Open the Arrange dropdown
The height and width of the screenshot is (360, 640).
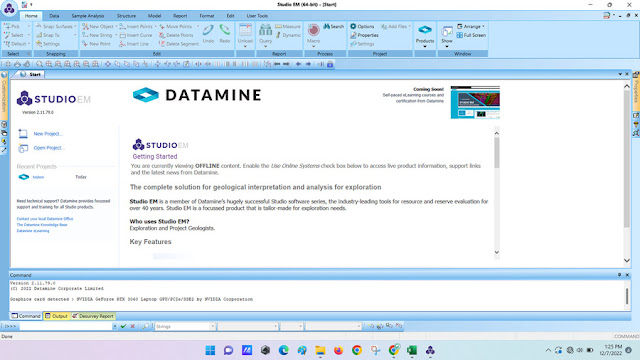[x=471, y=27]
